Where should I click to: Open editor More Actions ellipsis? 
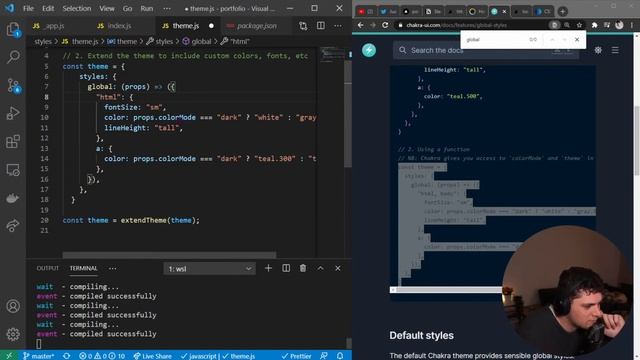[x=338, y=26]
